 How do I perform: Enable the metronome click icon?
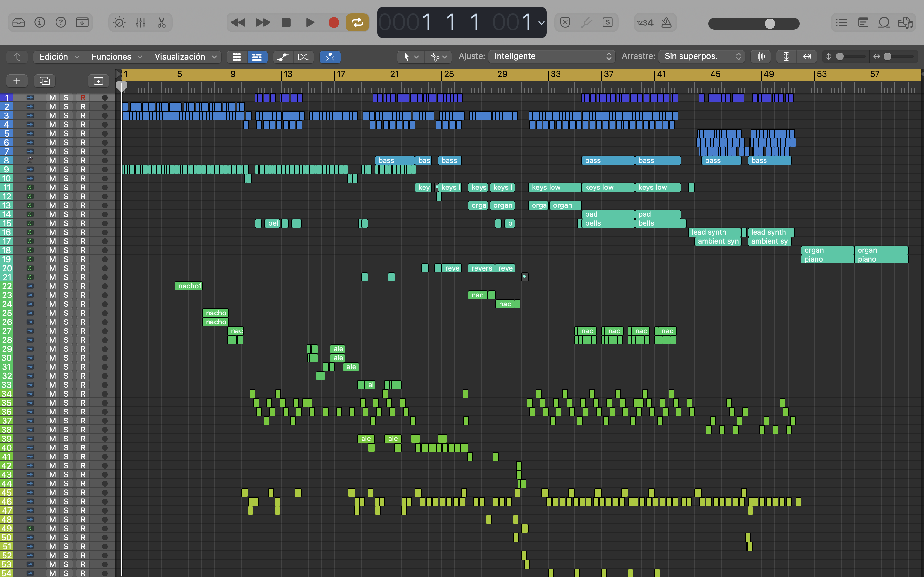666,23
